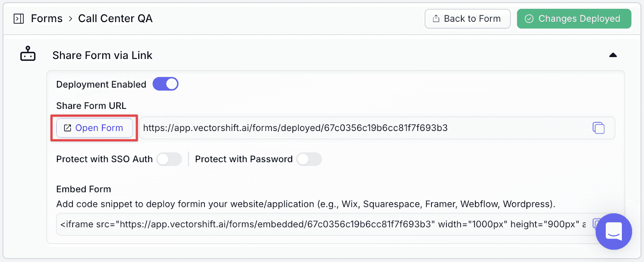Click the breadcrumb chevron after Forms
The width and height of the screenshot is (644, 262).
point(70,19)
